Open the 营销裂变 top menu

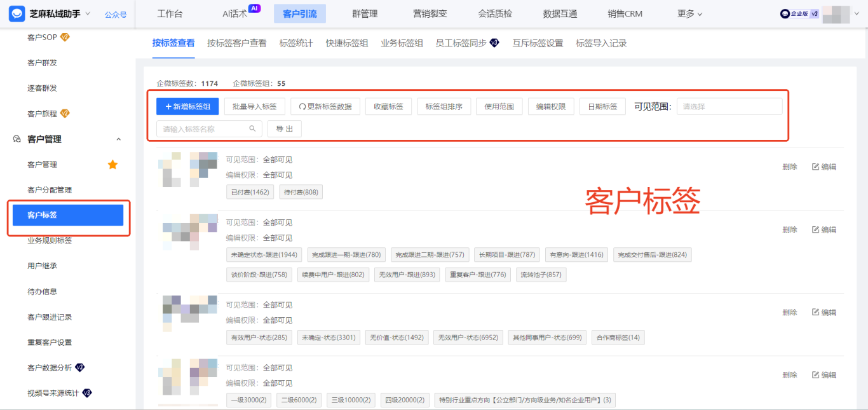click(430, 13)
